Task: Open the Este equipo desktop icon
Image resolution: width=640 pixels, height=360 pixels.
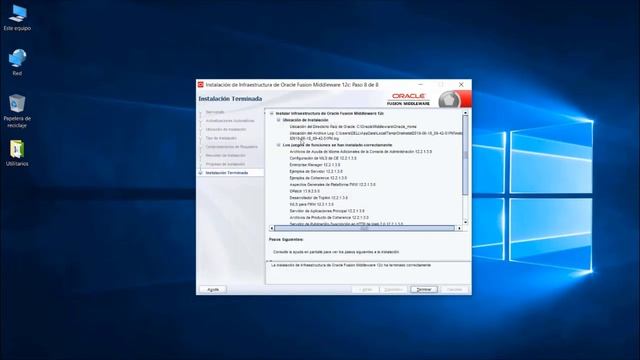Action: (17, 18)
